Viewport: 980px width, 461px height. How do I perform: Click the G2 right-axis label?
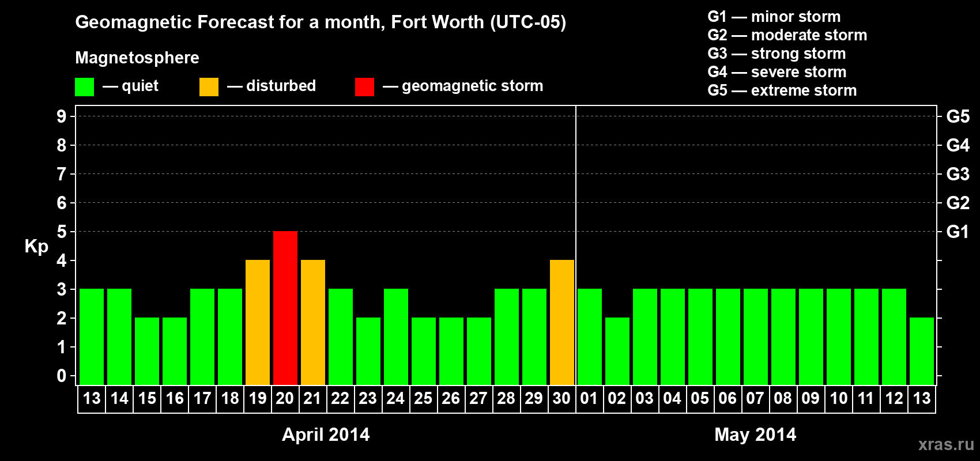click(958, 203)
